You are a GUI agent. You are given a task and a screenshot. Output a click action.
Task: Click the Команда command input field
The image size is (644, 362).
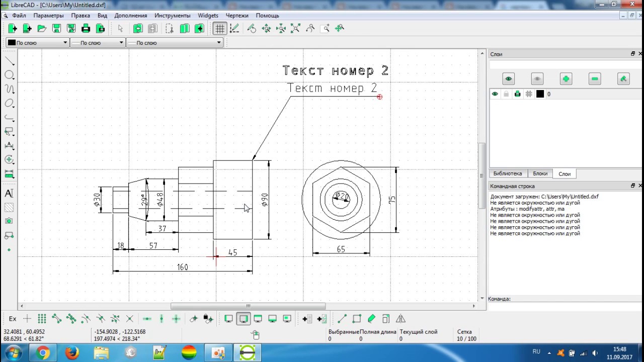click(x=566, y=306)
